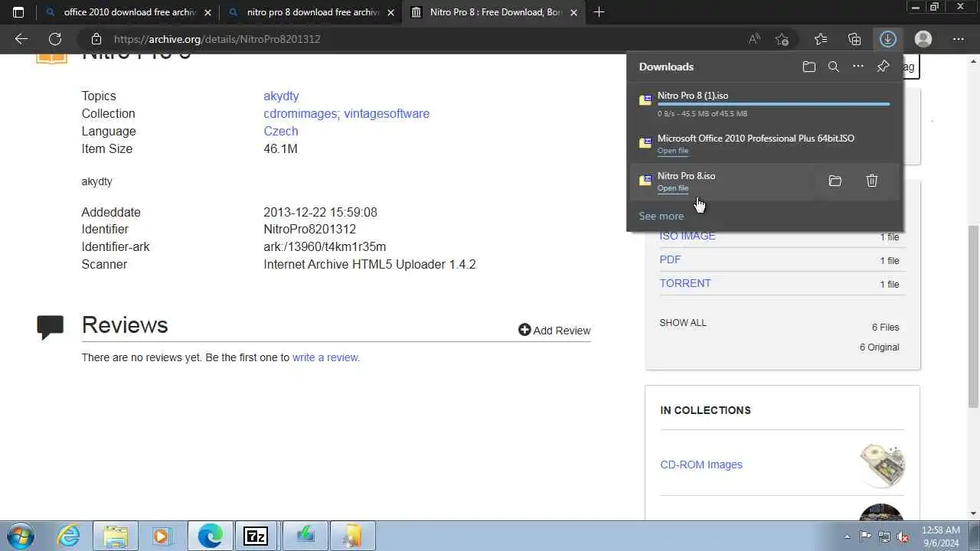Open the Czech language link

[281, 131]
